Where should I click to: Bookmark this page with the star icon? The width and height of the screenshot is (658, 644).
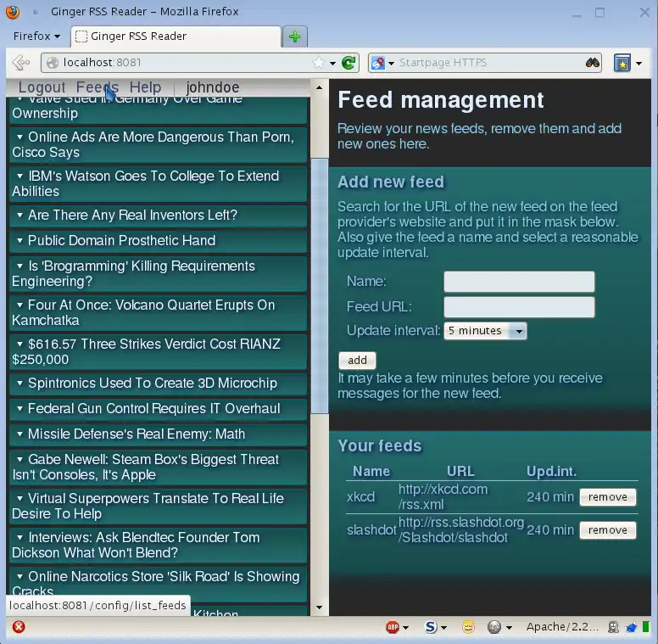point(319,63)
